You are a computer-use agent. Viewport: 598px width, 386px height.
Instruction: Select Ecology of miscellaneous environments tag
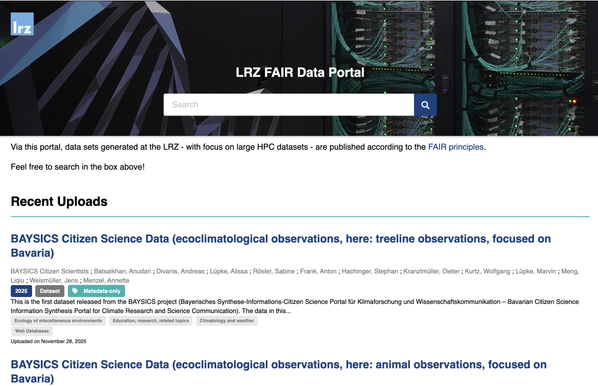(x=58, y=320)
